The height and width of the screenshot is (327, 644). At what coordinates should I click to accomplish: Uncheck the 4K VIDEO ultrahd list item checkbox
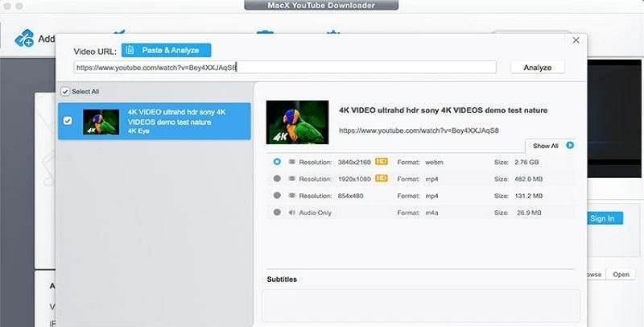click(x=68, y=121)
